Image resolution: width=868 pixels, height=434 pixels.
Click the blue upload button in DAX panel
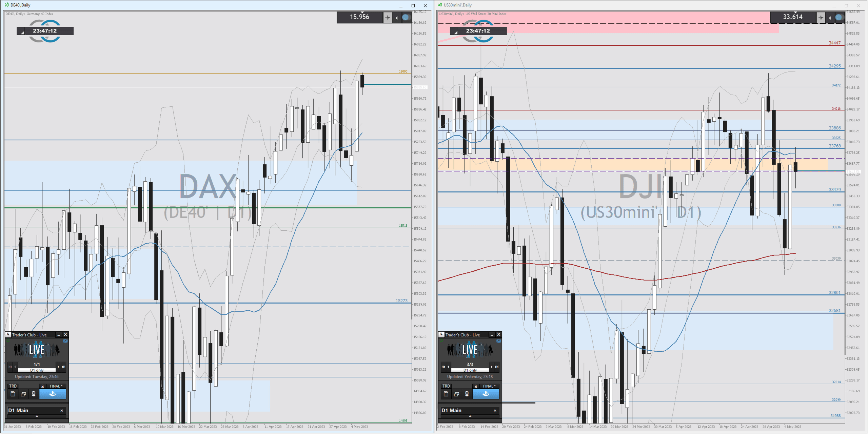[x=53, y=394]
